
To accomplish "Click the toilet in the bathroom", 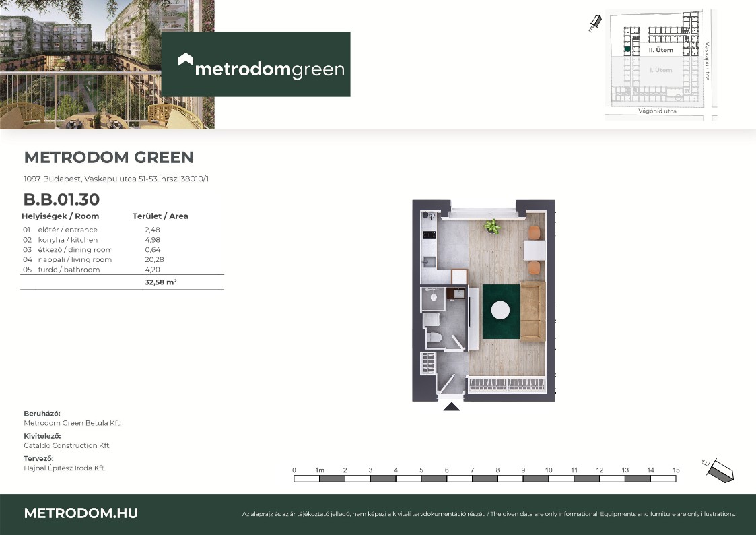I will (434, 337).
